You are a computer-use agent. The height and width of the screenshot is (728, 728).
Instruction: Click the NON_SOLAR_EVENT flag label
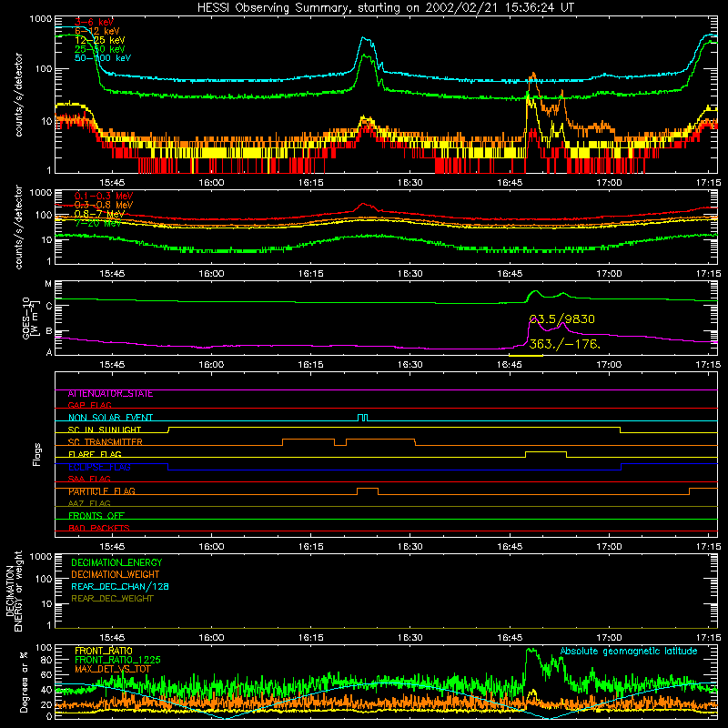point(110,418)
